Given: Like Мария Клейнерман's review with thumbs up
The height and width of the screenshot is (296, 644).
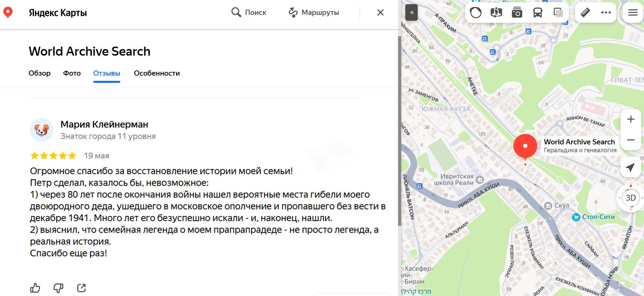Looking at the screenshot, I should (35, 288).
